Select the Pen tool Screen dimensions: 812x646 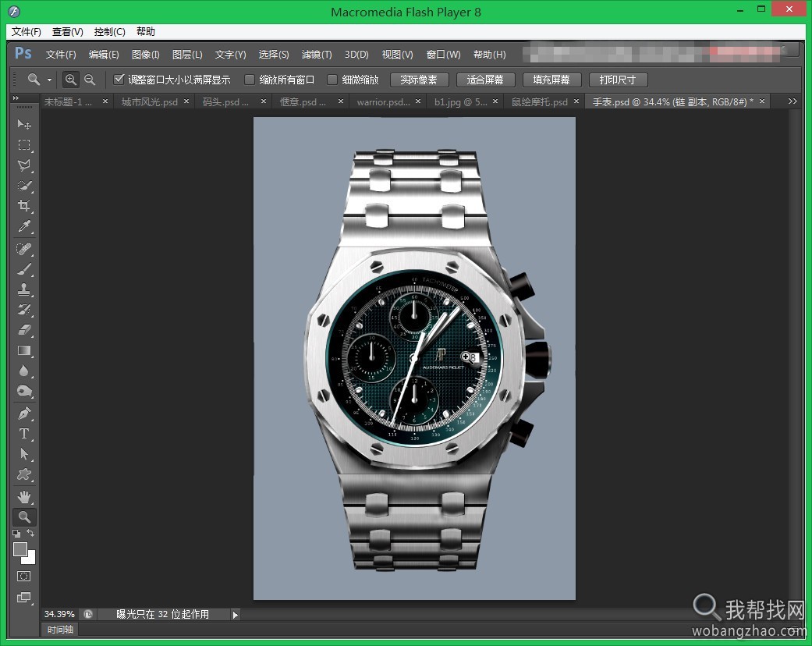coord(24,414)
